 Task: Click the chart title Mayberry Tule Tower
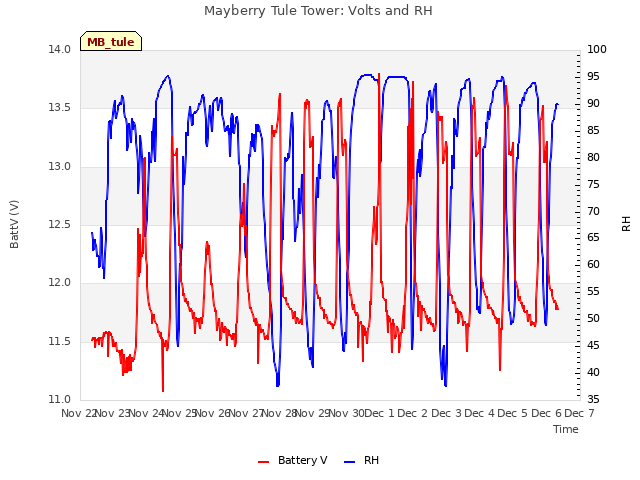click(x=318, y=11)
